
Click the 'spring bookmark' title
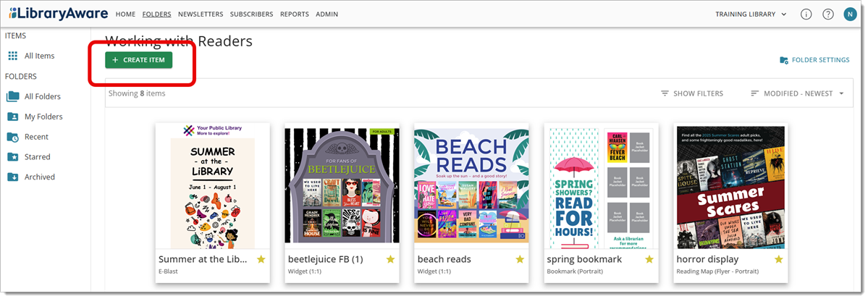(x=584, y=259)
